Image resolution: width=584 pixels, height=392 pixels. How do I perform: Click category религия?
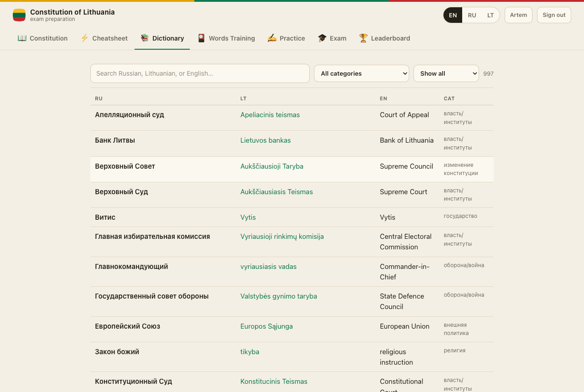coord(454,351)
